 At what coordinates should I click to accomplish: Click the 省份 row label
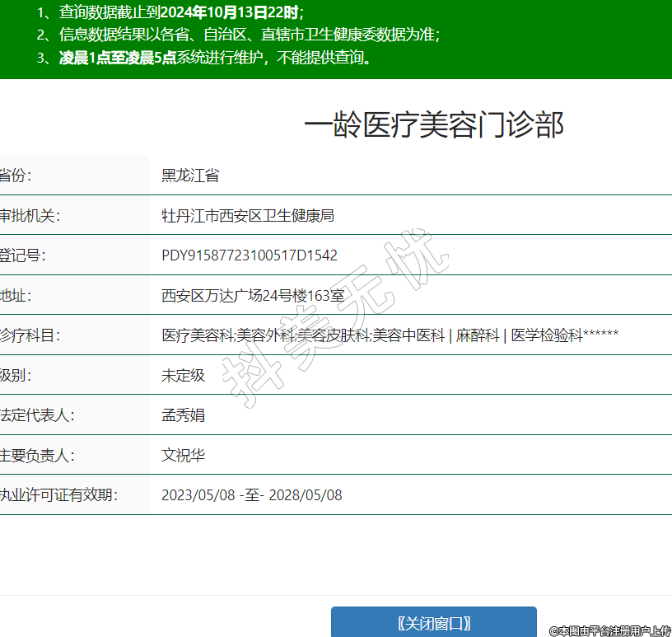(18, 176)
